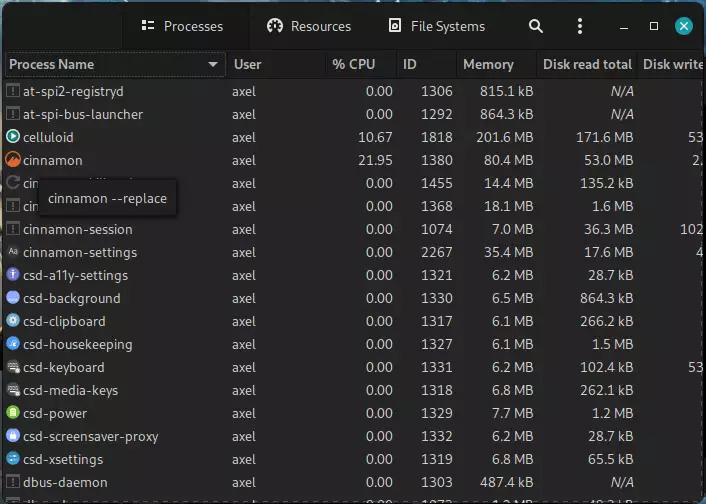706x504 pixels.
Task: Select the csd-xsettings process name
Action: (x=63, y=459)
